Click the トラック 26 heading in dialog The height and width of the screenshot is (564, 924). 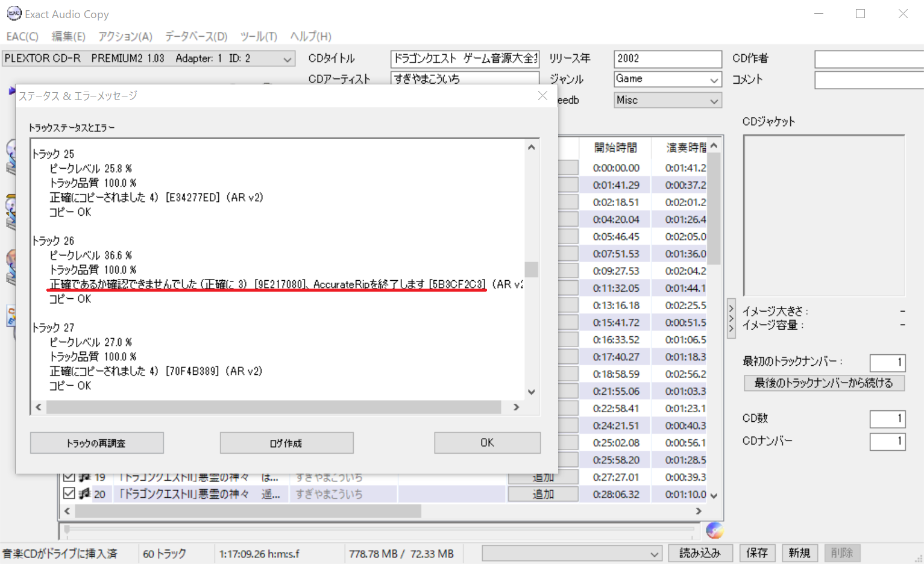pos(53,241)
